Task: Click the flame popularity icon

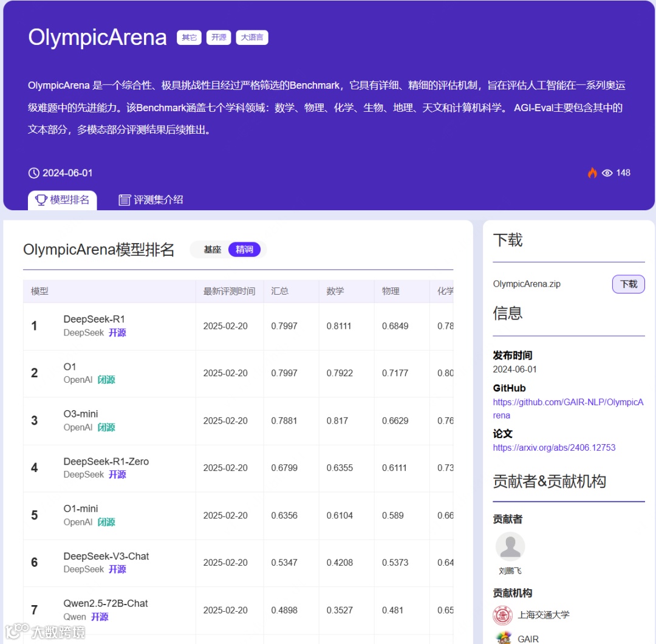Action: click(x=592, y=173)
